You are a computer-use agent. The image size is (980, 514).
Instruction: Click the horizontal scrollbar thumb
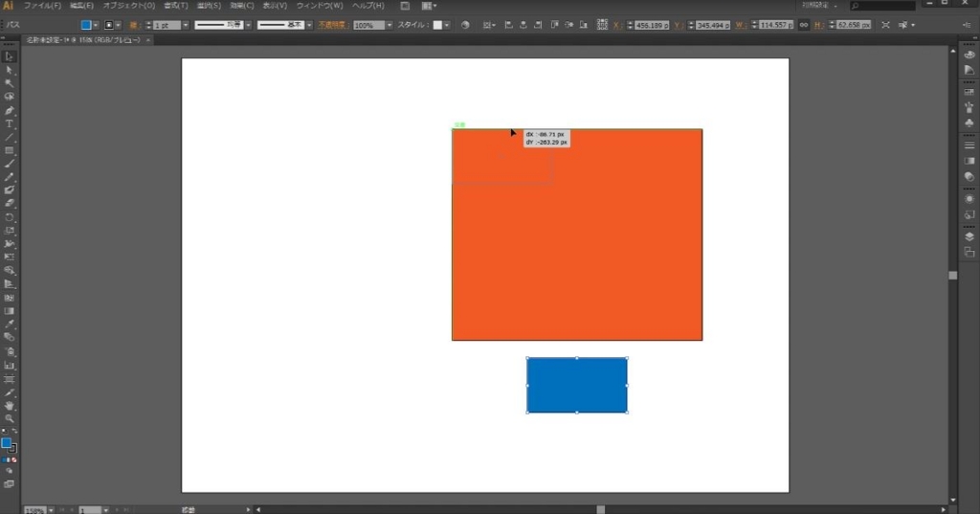[x=601, y=509]
